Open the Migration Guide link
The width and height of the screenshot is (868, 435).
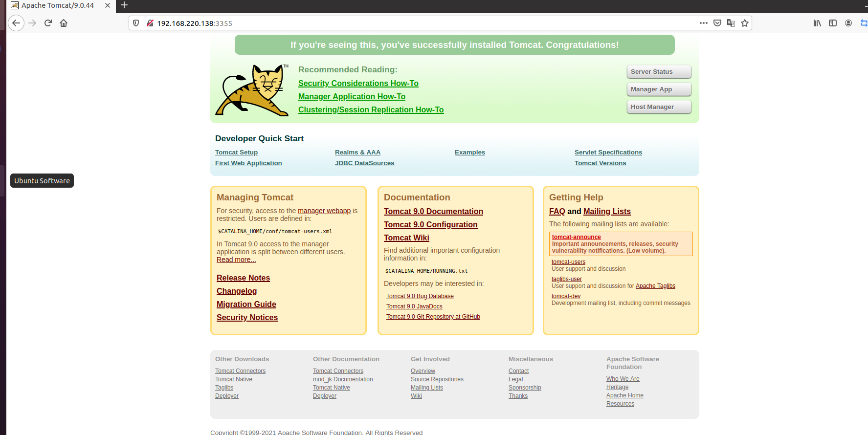coord(246,304)
